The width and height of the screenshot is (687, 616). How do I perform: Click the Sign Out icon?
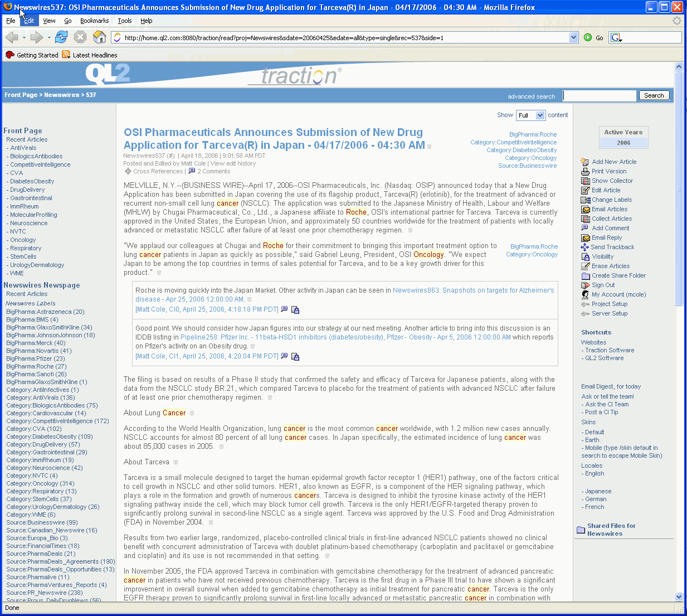tap(585, 285)
